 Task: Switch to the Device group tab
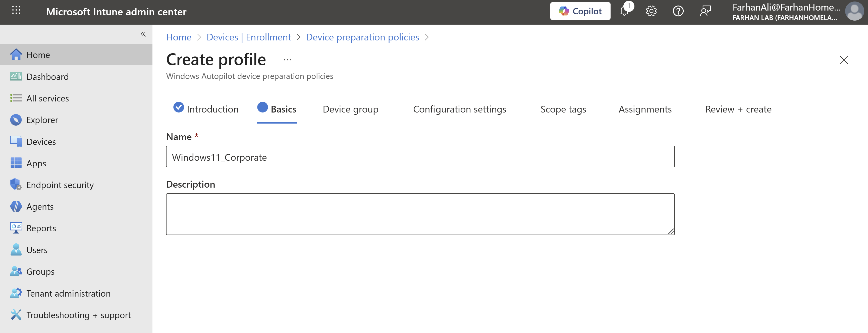350,109
